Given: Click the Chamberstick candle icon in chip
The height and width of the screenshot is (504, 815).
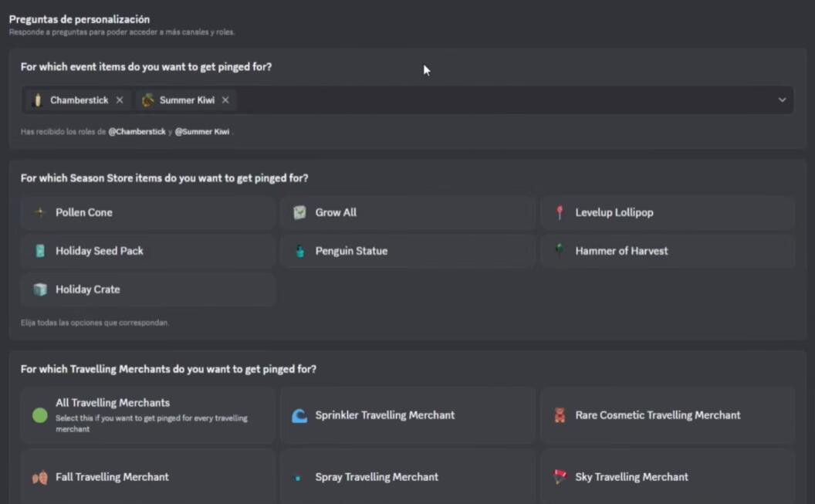Looking at the screenshot, I should pos(37,100).
